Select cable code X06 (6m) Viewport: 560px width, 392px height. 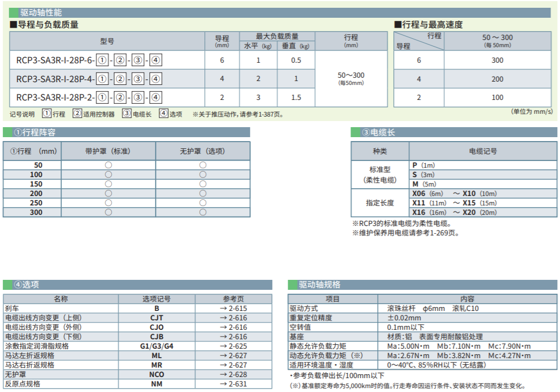pos(428,193)
